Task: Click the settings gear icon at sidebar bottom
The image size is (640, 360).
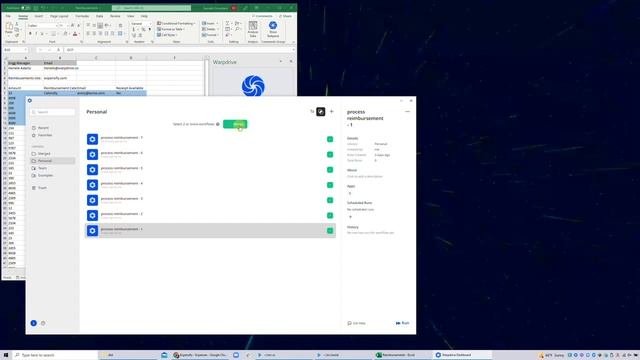Action: click(x=43, y=323)
